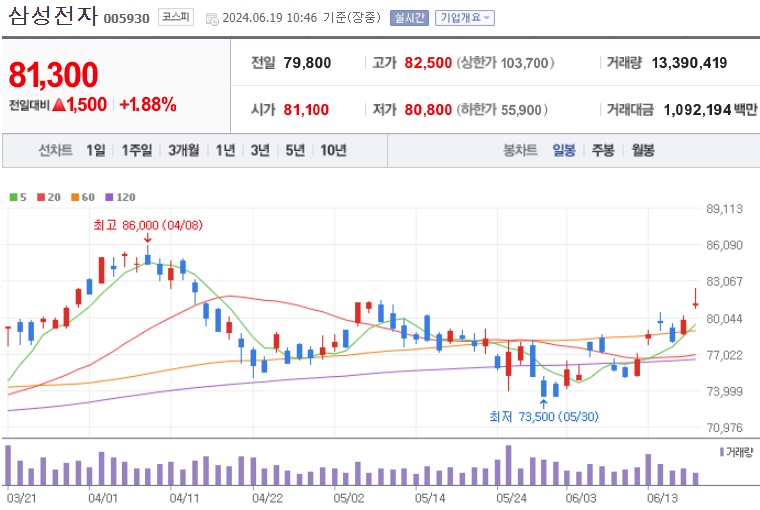This screenshot has width=760, height=510.
Task: Click the 최고 86,000 (04/08) annotation
Action: click(148, 225)
